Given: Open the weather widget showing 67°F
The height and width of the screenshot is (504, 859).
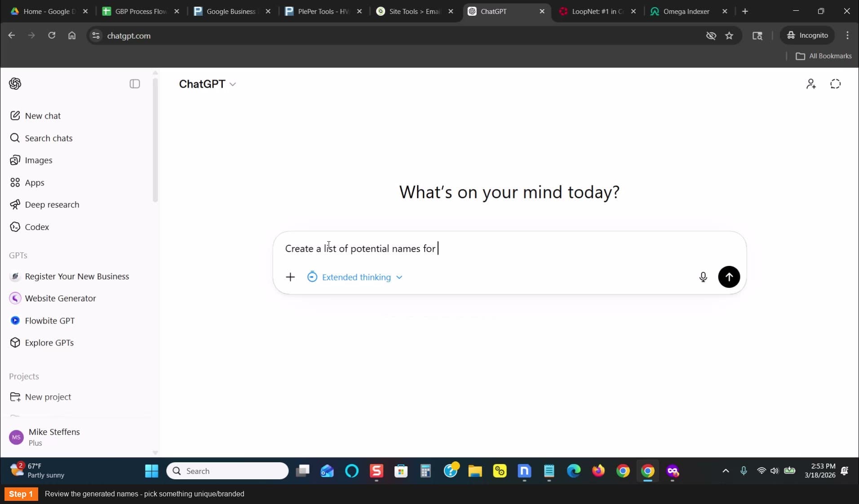Looking at the screenshot, I should click(37, 471).
